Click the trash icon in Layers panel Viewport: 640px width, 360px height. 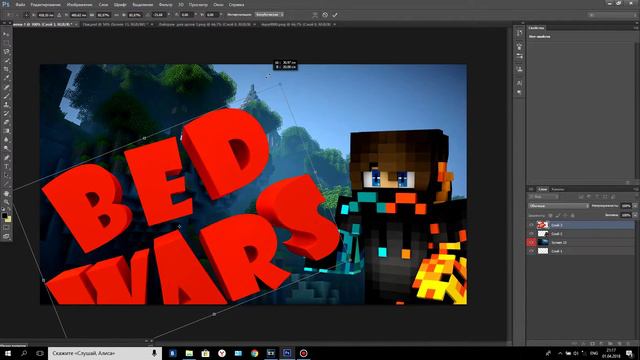[x=627, y=344]
